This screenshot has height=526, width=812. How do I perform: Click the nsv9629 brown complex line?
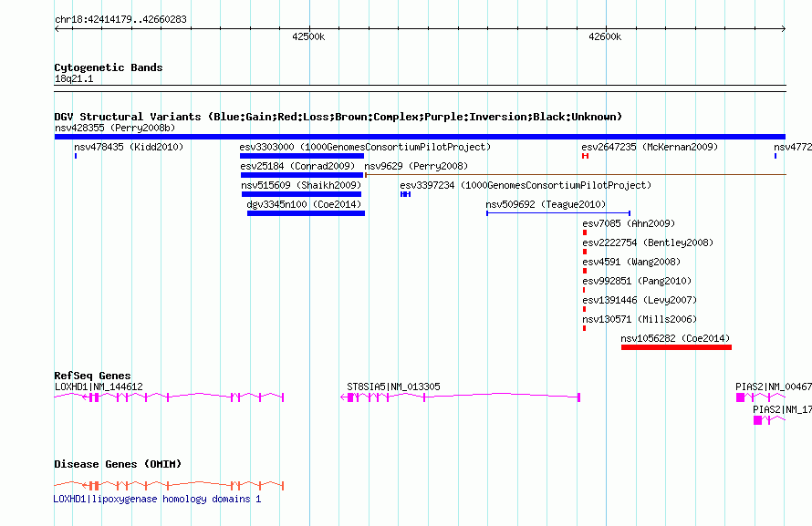tap(576, 175)
